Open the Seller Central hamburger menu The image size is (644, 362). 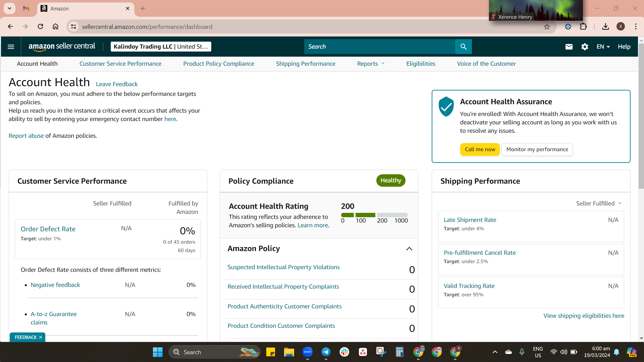(x=11, y=47)
